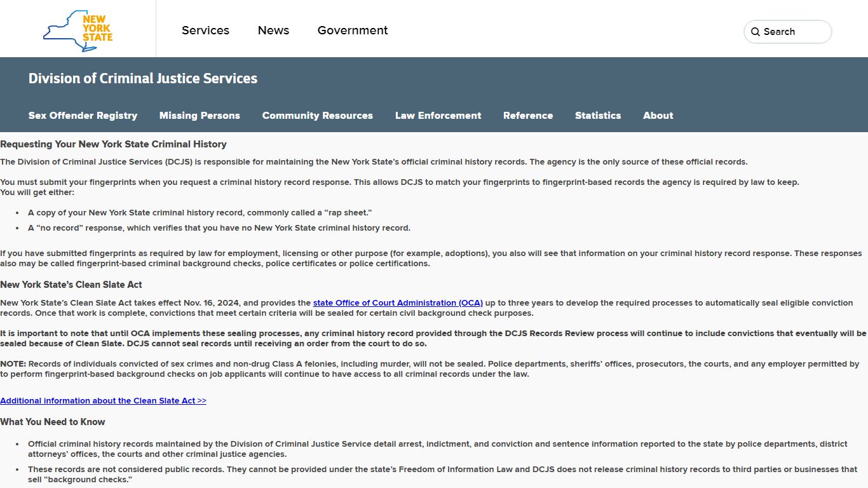868x488 pixels.
Task: Click the New York State logo
Action: (78, 30)
